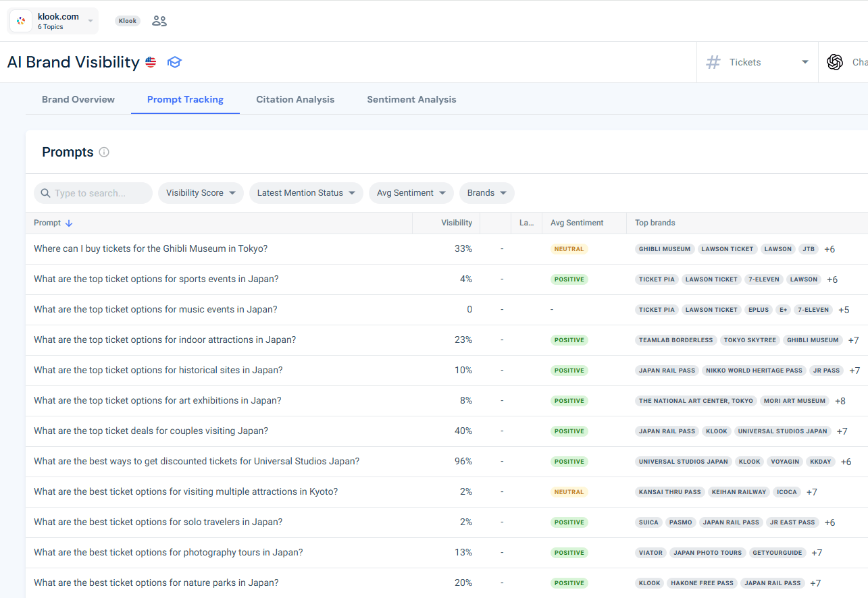Viewport: 868px width, 598px height.
Task: Sort by the Avg Sentiment column header
Action: point(577,223)
